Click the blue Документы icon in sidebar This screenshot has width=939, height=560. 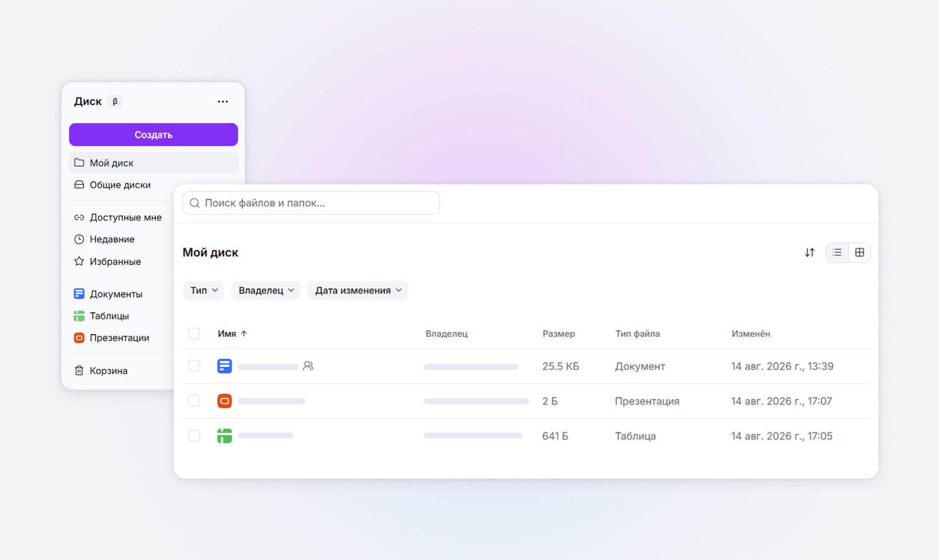pos(79,293)
